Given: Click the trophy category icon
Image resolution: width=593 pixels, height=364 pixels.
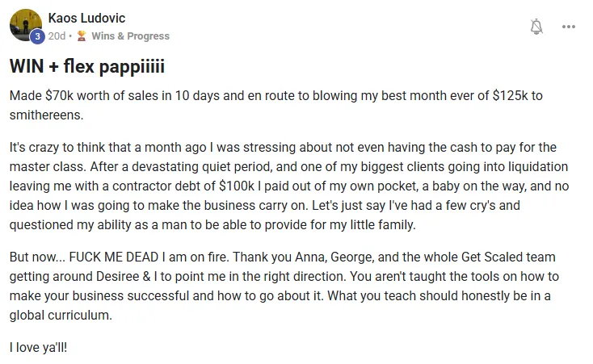Looking at the screenshot, I should click(82, 36).
